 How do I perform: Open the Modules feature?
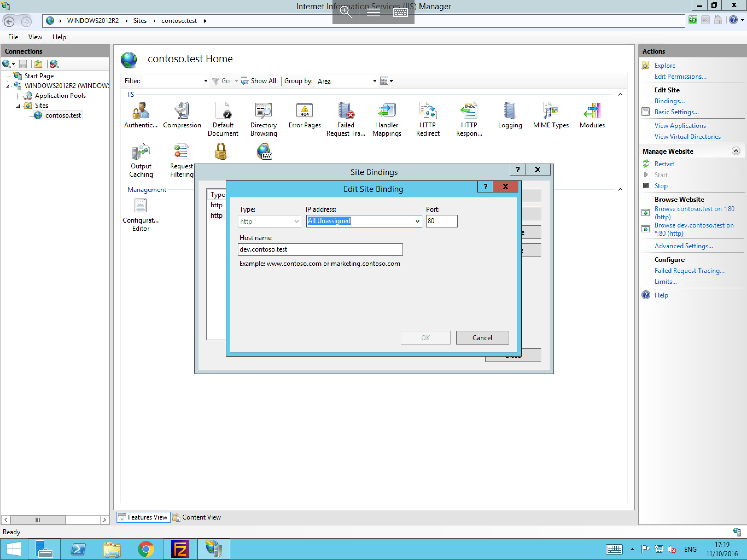coord(592,115)
